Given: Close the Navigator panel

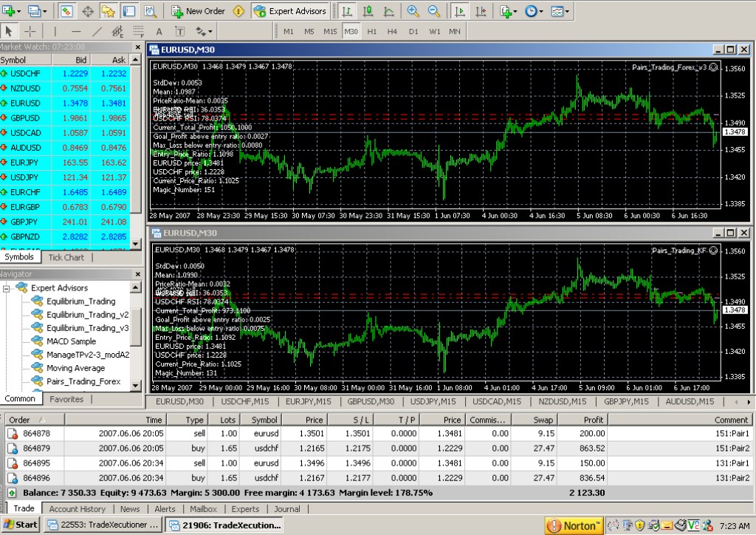Looking at the screenshot, I should [x=137, y=274].
